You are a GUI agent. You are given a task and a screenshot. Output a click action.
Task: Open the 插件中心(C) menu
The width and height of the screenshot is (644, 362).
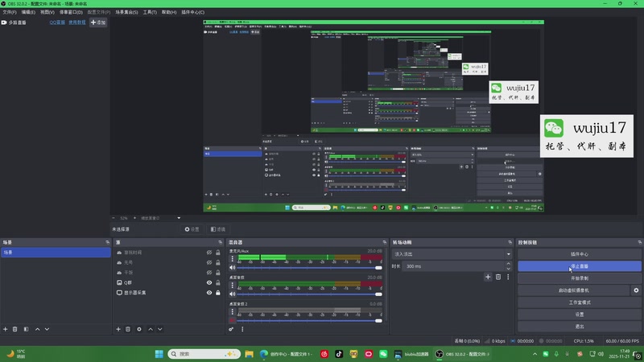pos(193,12)
